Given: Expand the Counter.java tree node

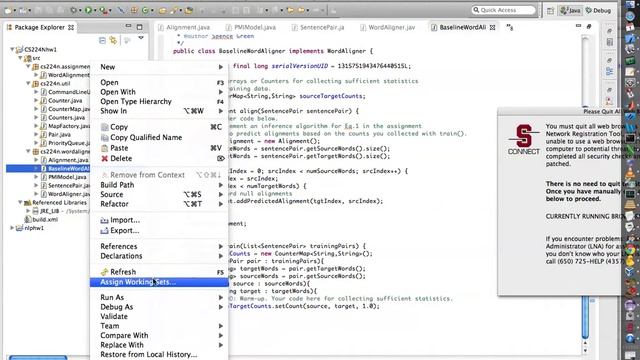Looking at the screenshot, I should coord(36,100).
